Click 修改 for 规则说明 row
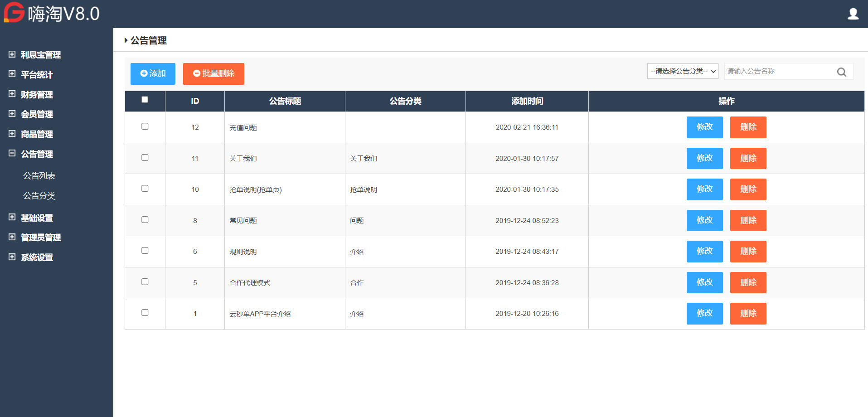Screen dimensions: 868x417 pos(705,252)
